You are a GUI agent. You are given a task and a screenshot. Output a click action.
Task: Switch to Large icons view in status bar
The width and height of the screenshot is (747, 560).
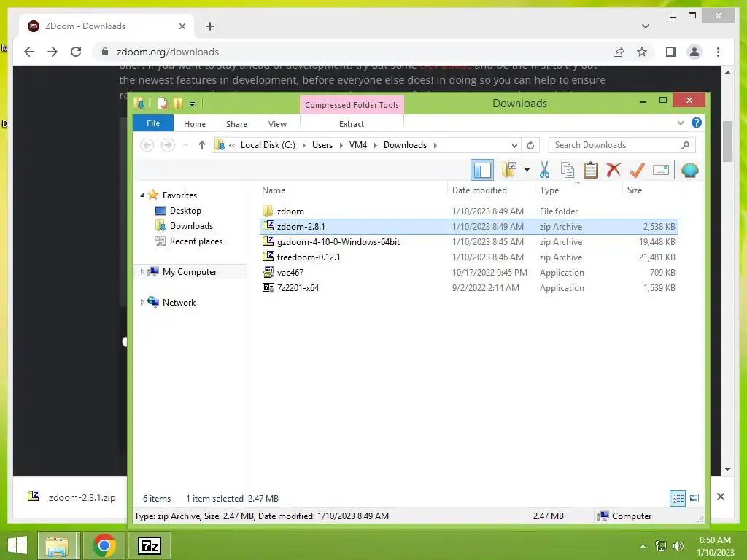pyautogui.click(x=694, y=498)
